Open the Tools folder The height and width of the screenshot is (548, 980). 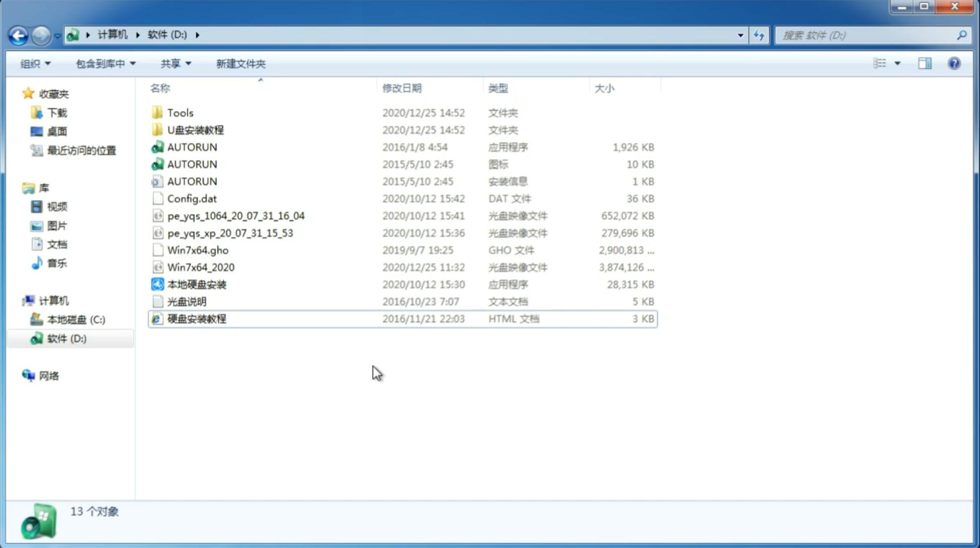click(x=180, y=112)
